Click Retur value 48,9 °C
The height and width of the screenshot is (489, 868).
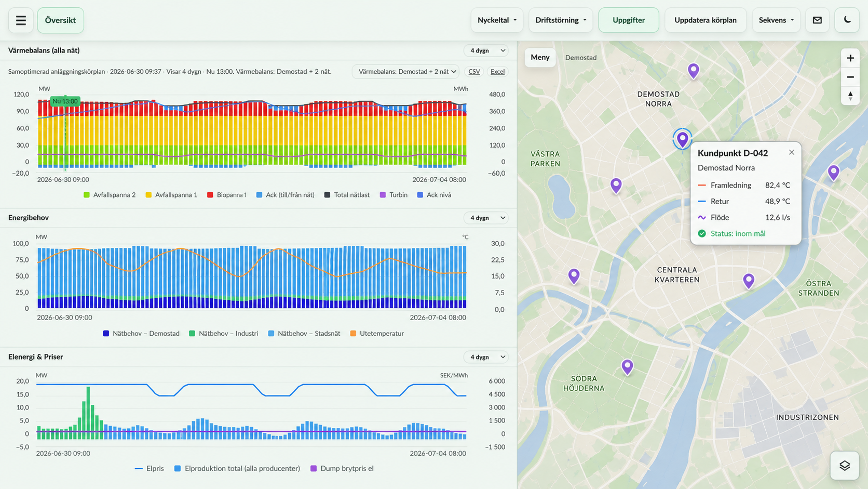(x=777, y=201)
